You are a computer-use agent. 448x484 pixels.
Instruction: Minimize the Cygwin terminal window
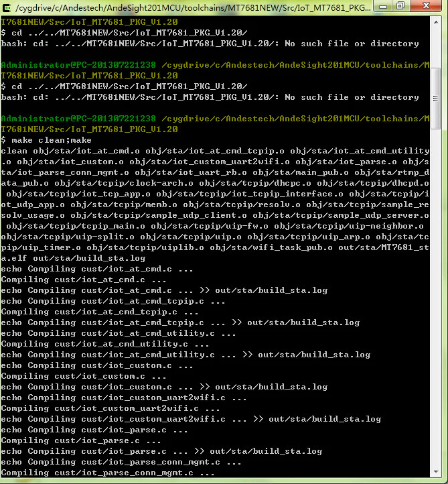pos(383,6)
